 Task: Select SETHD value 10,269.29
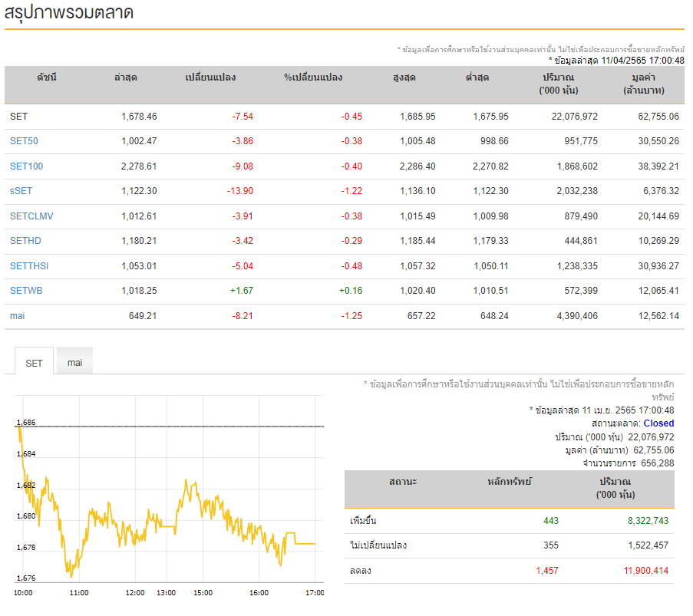658,241
